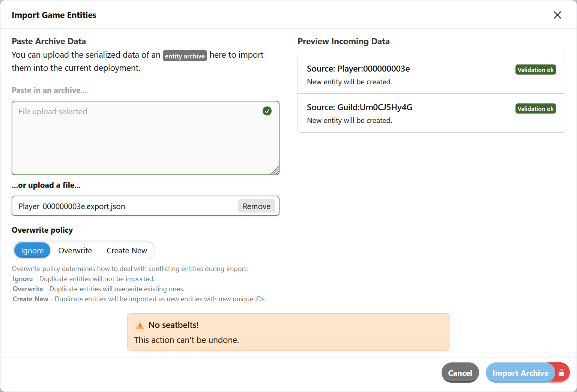
Task: Click the paste archive text area
Action: [146, 138]
